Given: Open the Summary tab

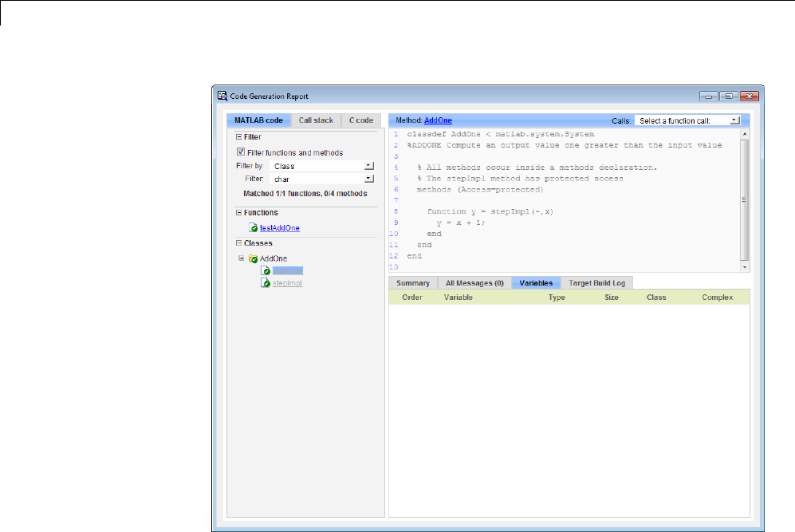Looking at the screenshot, I should pyautogui.click(x=413, y=283).
